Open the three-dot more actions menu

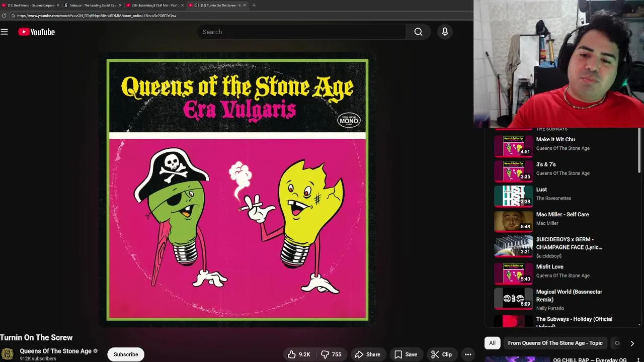pos(468,354)
